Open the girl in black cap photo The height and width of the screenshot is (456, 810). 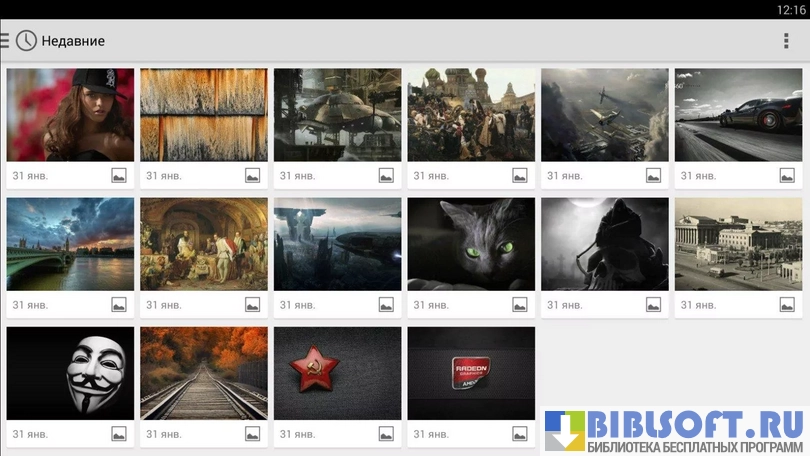click(x=70, y=115)
